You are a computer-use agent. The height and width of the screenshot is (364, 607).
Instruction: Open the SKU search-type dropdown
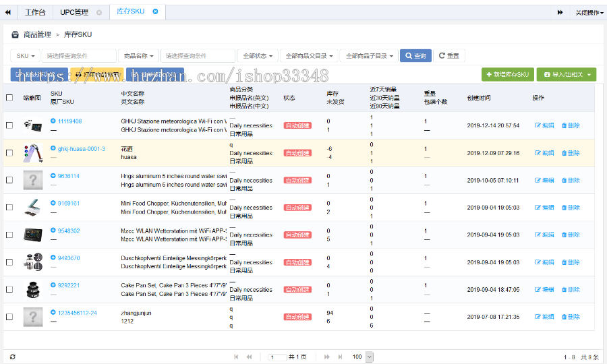25,56
